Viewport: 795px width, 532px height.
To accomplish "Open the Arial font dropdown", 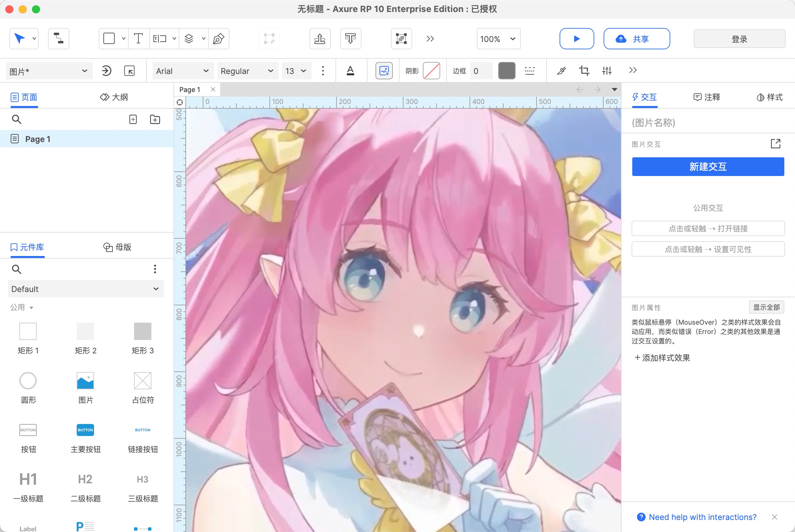I will click(183, 71).
